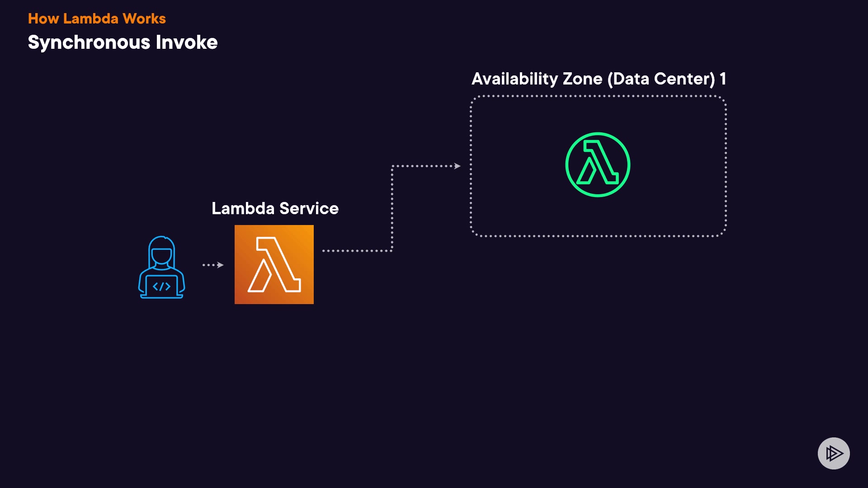Click the "Lambda Service" label
868x488 pixels.
click(x=275, y=208)
